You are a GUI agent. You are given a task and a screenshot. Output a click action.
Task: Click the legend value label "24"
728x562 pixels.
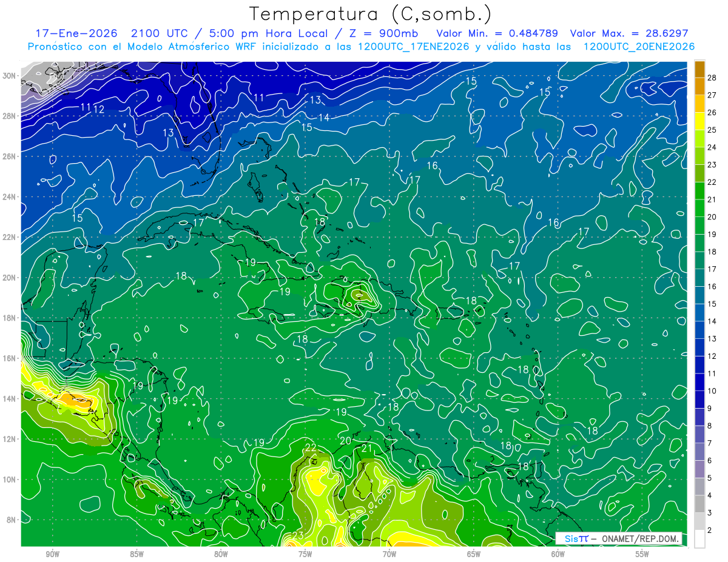click(712, 147)
